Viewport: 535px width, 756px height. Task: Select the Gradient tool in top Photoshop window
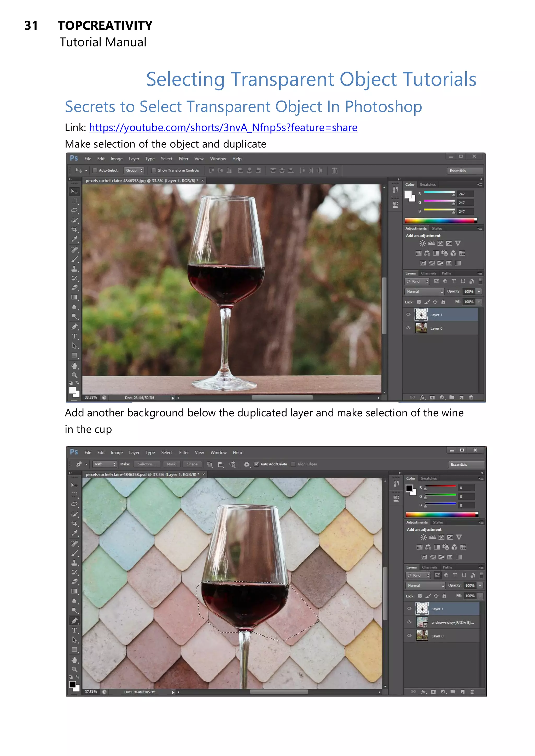coord(74,297)
